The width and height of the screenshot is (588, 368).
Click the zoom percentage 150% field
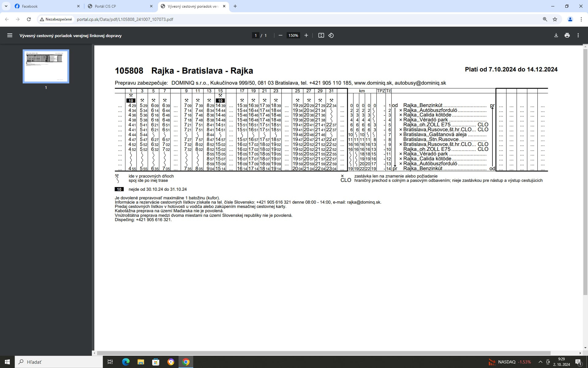(x=293, y=35)
